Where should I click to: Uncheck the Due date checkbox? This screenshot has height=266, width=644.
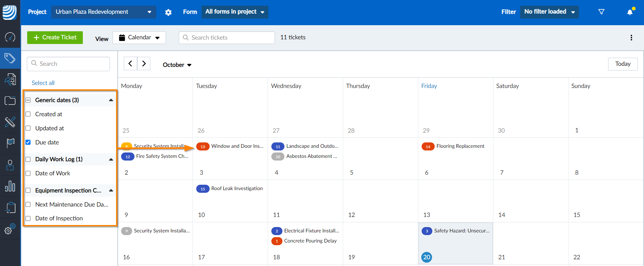pyautogui.click(x=28, y=142)
